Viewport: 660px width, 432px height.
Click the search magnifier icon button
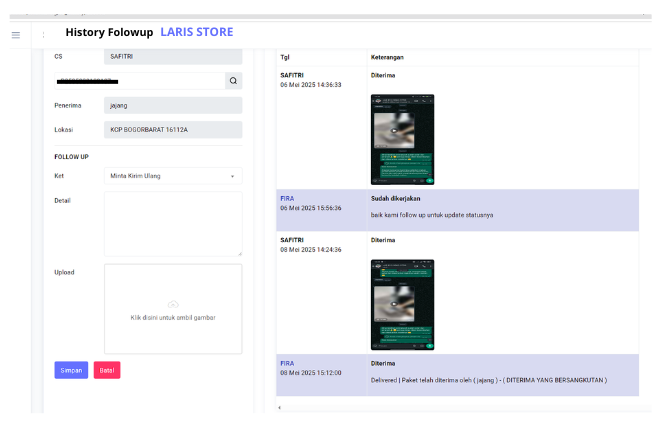point(233,81)
